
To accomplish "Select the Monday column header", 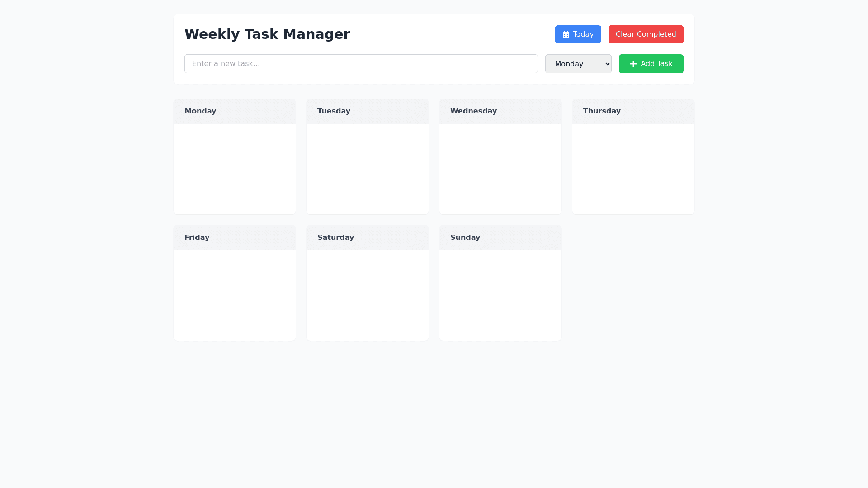I will [x=200, y=111].
